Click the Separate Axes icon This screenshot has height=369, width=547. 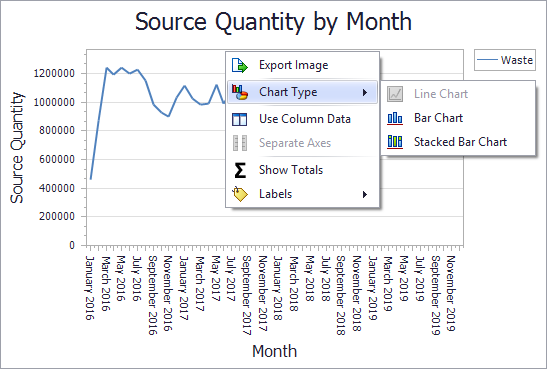[x=240, y=143]
